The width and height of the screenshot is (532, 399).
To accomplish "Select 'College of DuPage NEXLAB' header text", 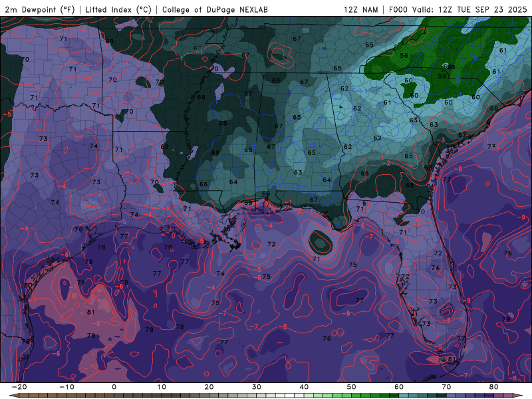I will (x=215, y=9).
